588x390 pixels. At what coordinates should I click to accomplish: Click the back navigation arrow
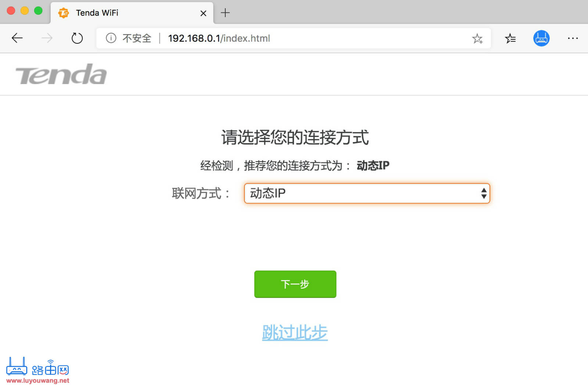[17, 38]
